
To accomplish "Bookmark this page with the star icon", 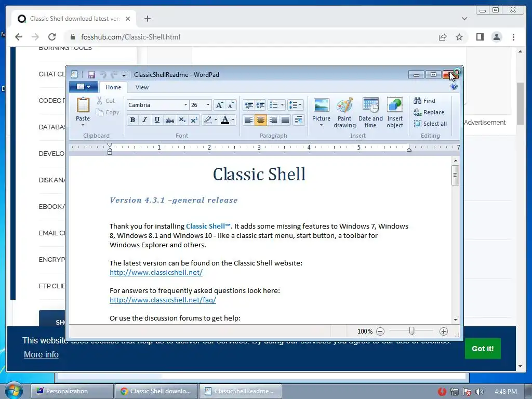I will 459,37.
